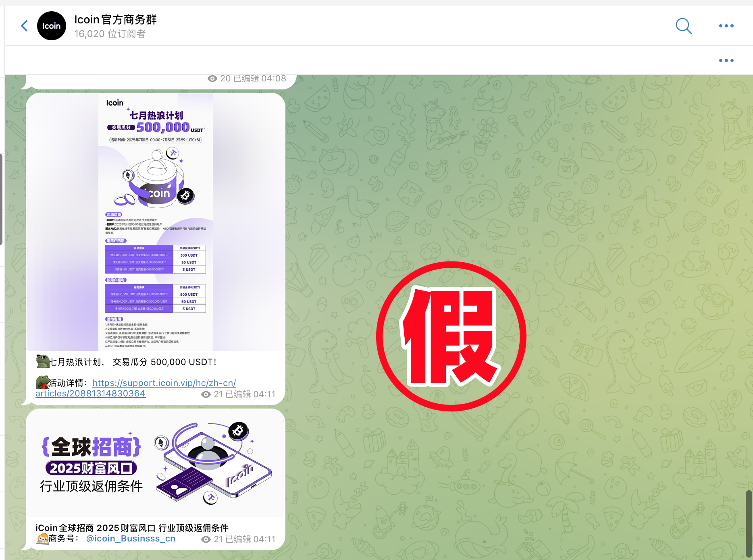The image size is (753, 560).
Task: Click the 七月热浪计划 500,000 USDT caption
Action: [133, 362]
